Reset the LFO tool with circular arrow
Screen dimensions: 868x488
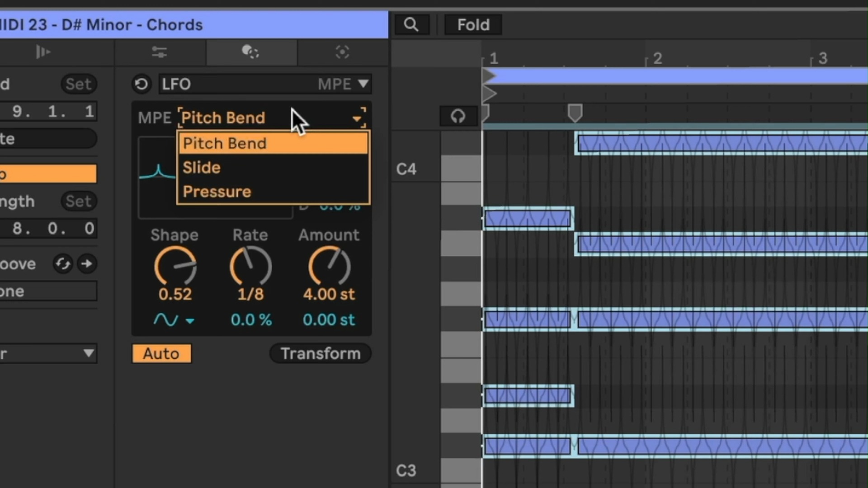(142, 84)
